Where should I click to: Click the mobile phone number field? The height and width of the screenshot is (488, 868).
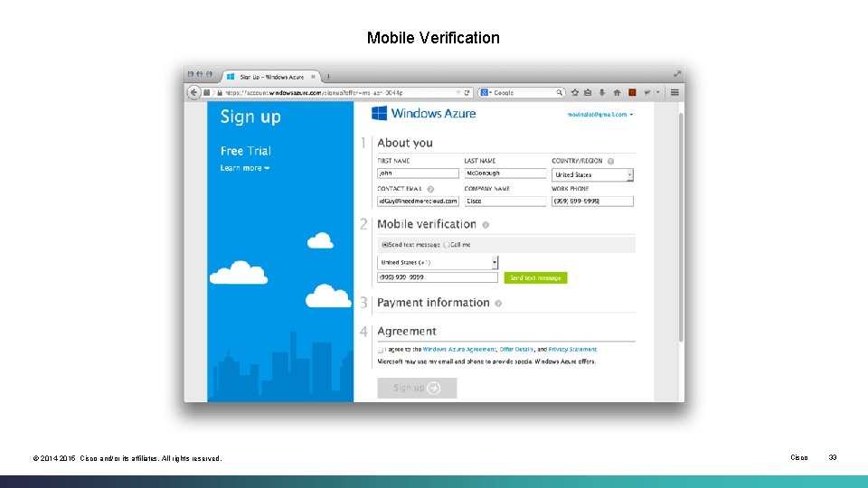[438, 277]
